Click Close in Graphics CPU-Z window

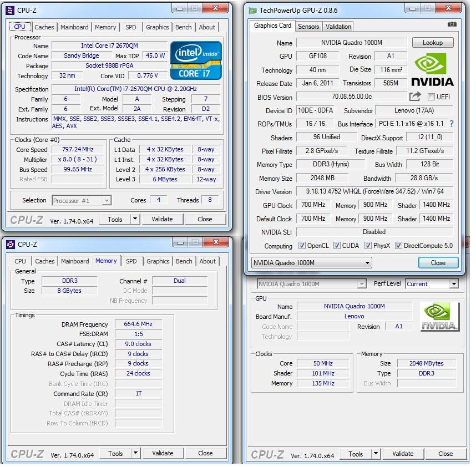pos(445,454)
